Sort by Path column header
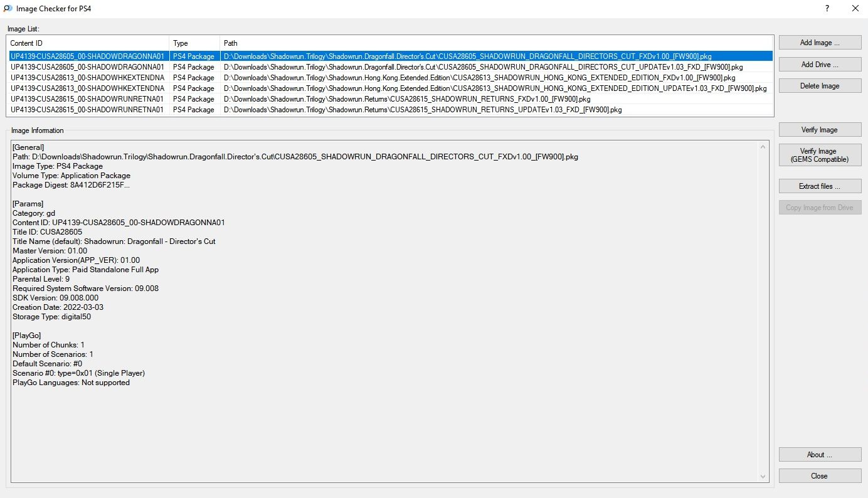Screen dimensions: 868x498 point(497,43)
